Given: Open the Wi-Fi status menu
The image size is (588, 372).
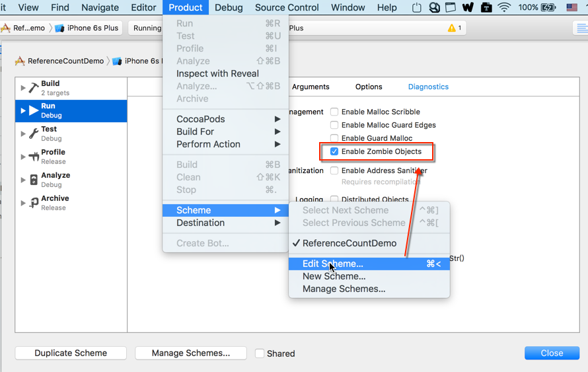Looking at the screenshot, I should pos(505,8).
